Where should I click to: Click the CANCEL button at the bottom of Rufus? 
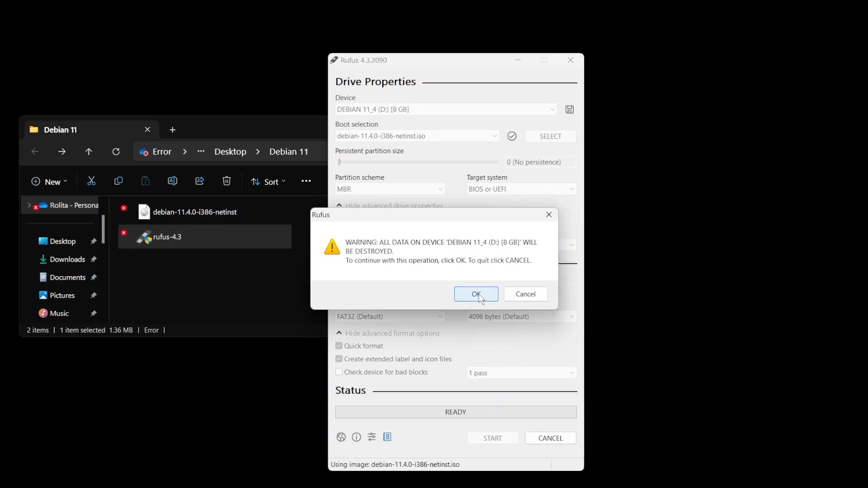pos(550,438)
